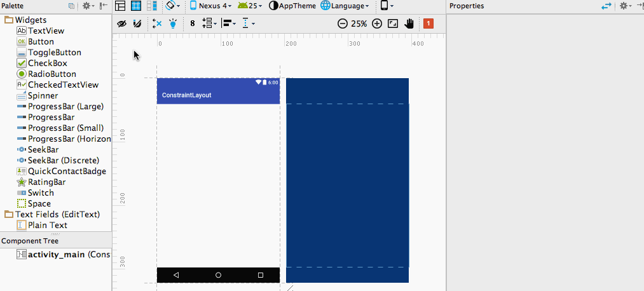Click the recents square in preview navigation bar
This screenshot has height=291, width=644.
(261, 275)
